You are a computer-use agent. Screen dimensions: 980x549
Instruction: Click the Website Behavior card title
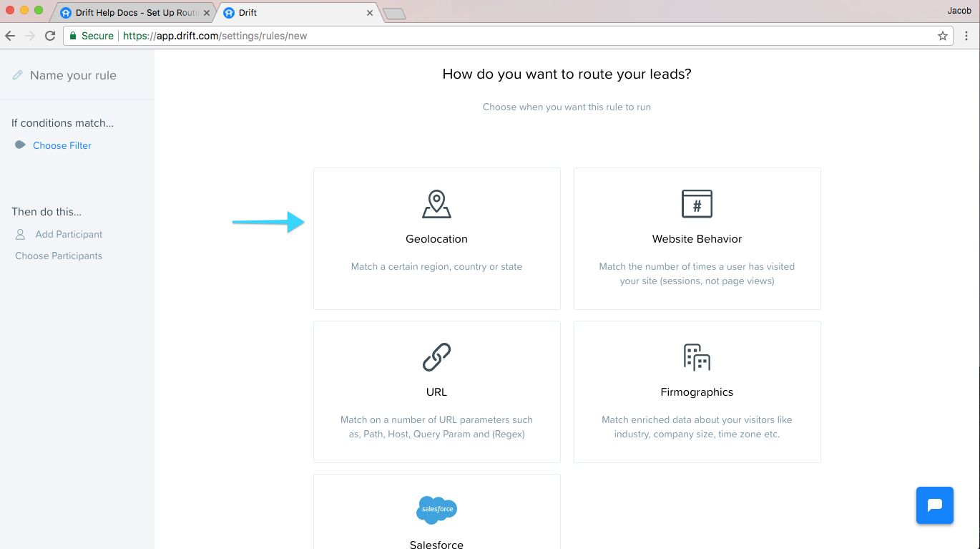point(697,239)
